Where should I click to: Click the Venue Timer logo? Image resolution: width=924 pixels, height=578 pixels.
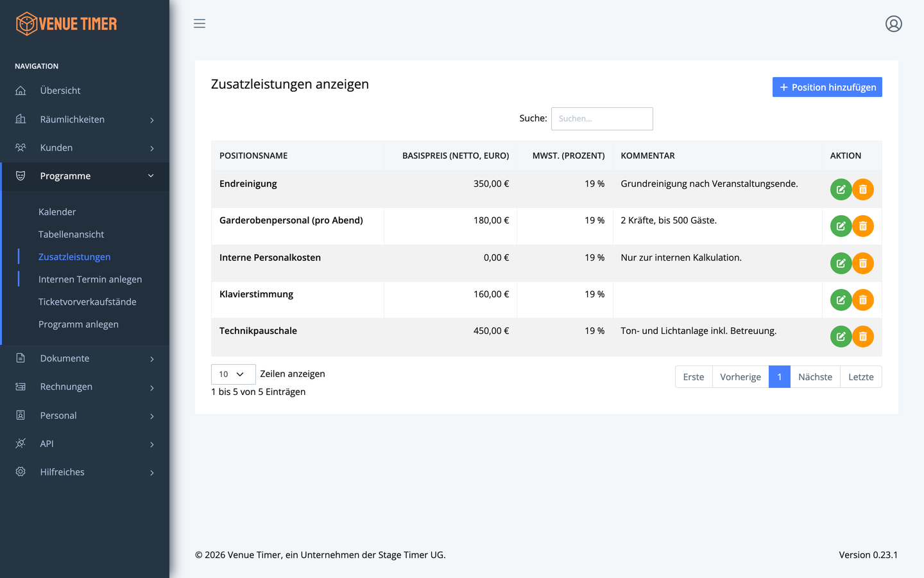(66, 24)
